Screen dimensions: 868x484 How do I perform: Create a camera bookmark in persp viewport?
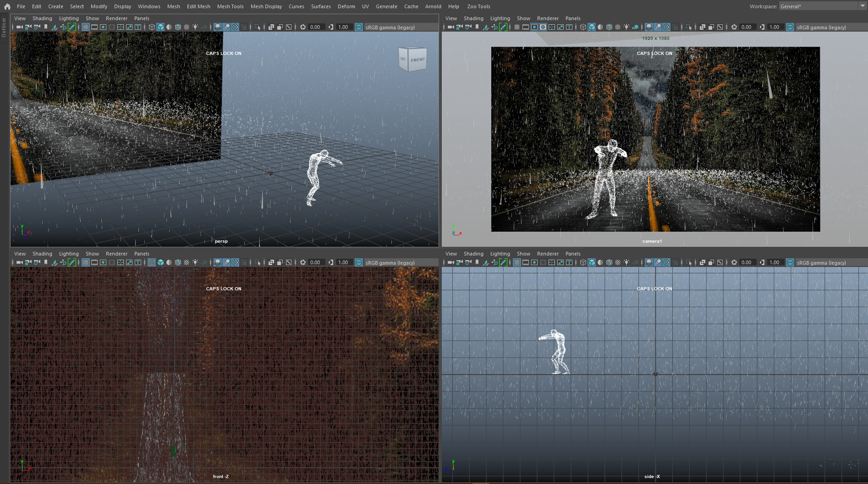tap(46, 27)
